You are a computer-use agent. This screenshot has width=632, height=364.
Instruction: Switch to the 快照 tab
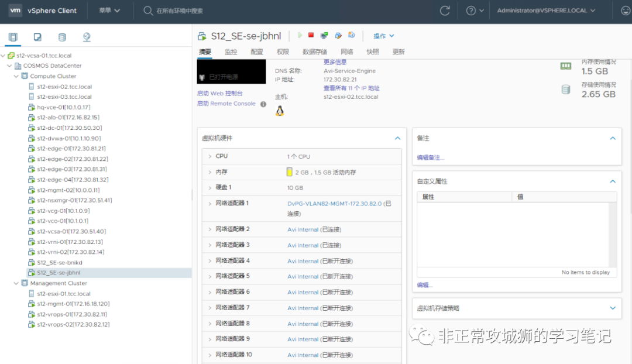(373, 52)
